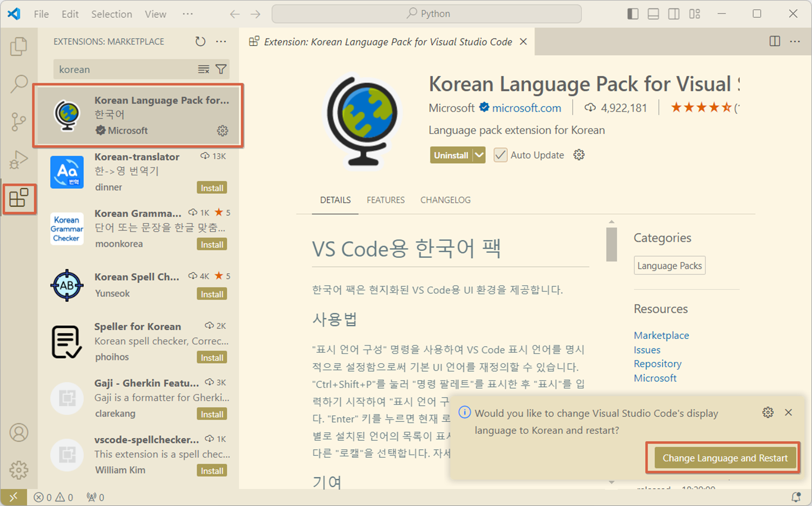The height and width of the screenshot is (506, 812).
Task: Toggle primary side bar layout icon
Action: click(x=633, y=14)
